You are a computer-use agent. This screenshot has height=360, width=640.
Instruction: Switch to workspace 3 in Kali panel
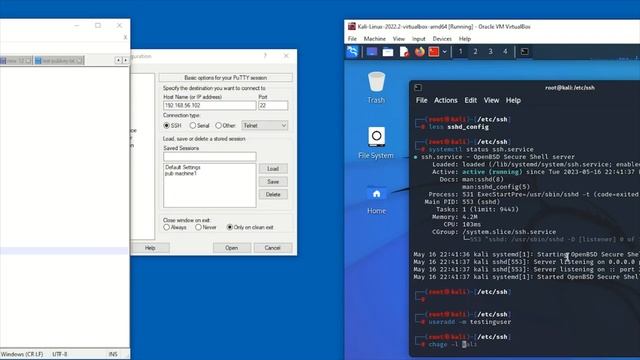coord(490,51)
